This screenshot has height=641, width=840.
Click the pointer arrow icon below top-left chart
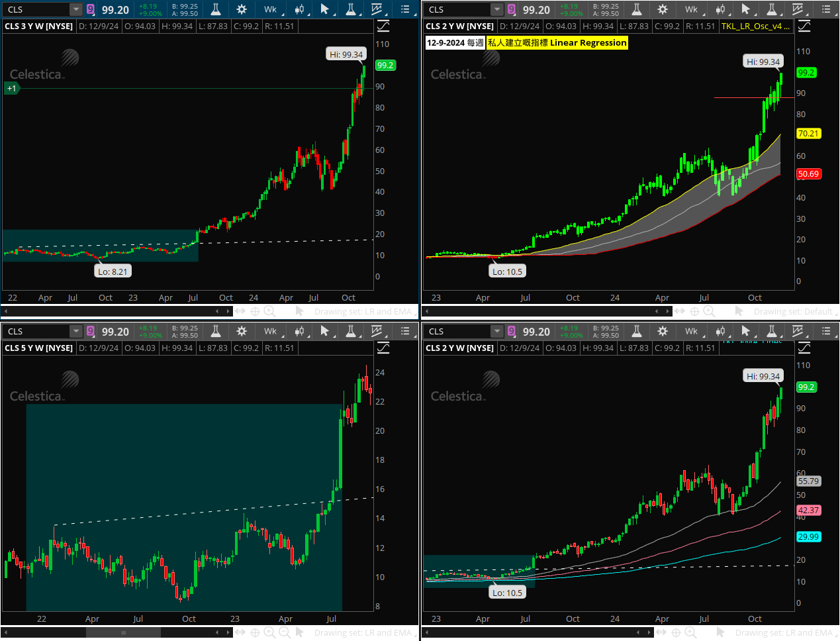[300, 311]
